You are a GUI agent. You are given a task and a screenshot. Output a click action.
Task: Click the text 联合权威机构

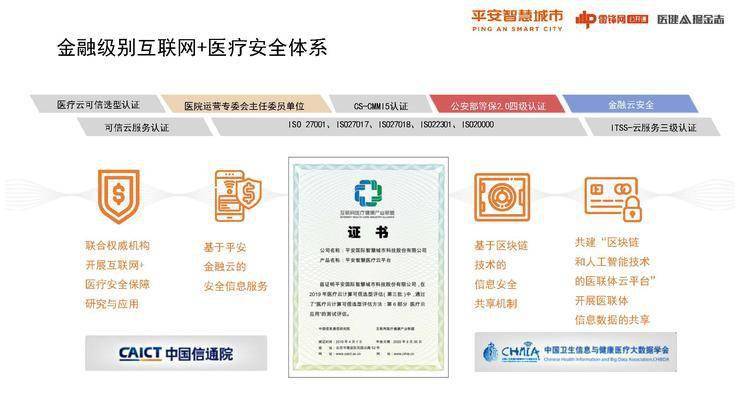(118, 245)
